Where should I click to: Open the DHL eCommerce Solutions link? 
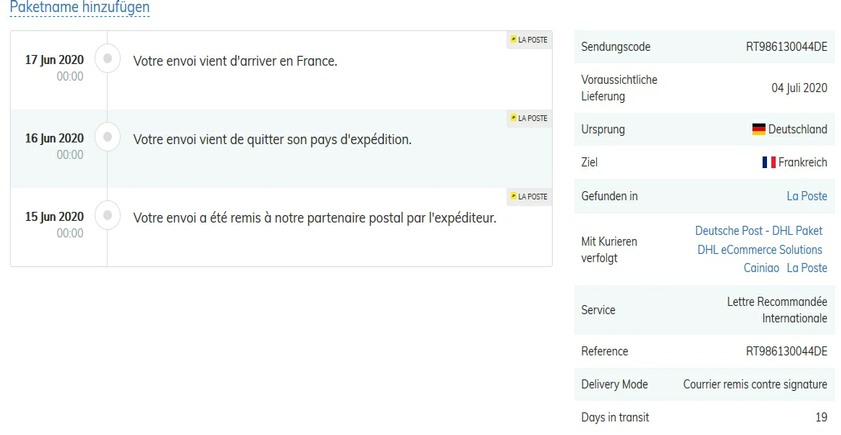[x=759, y=250]
